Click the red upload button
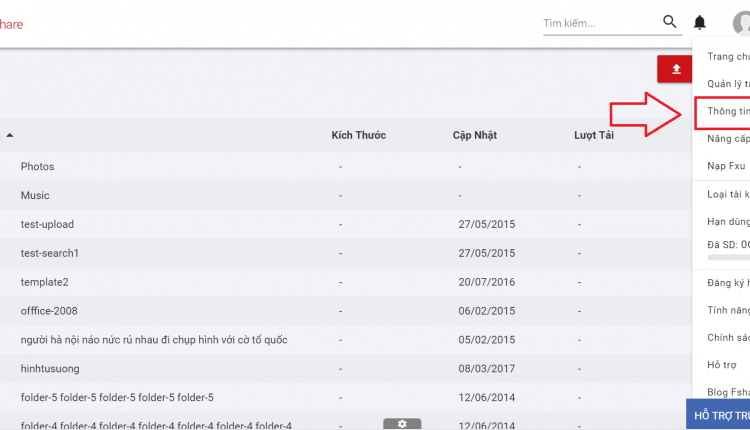This screenshot has height=430, width=750. point(675,69)
